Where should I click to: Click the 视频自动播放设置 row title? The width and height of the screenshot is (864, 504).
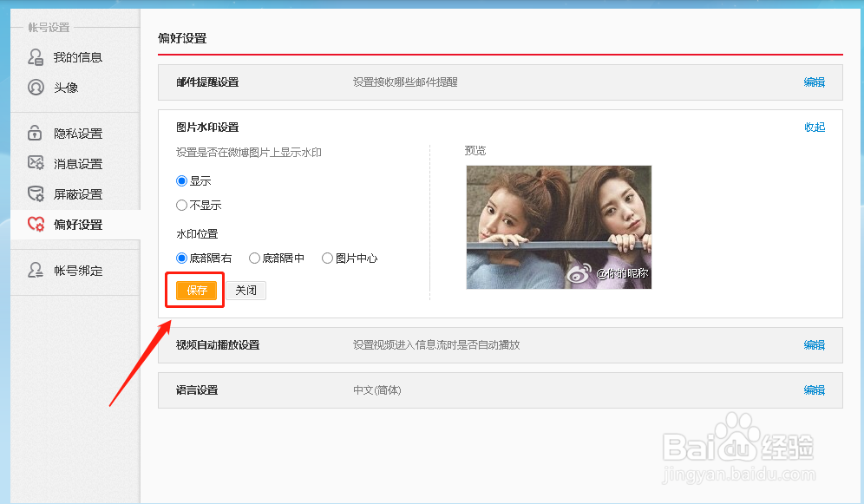218,344
